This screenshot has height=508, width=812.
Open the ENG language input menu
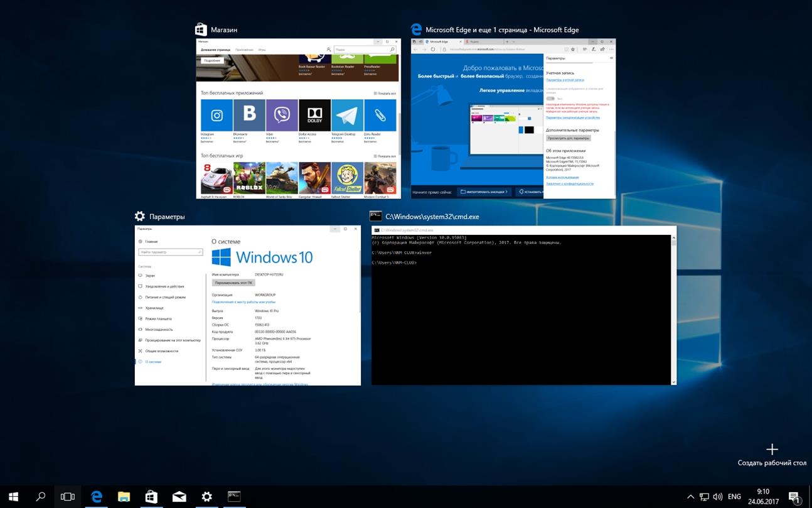(735, 496)
